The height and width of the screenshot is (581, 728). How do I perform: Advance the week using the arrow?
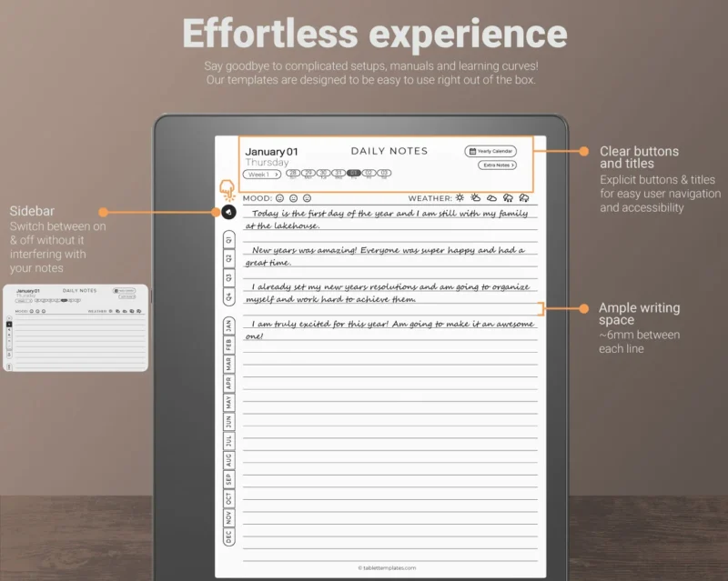277,173
